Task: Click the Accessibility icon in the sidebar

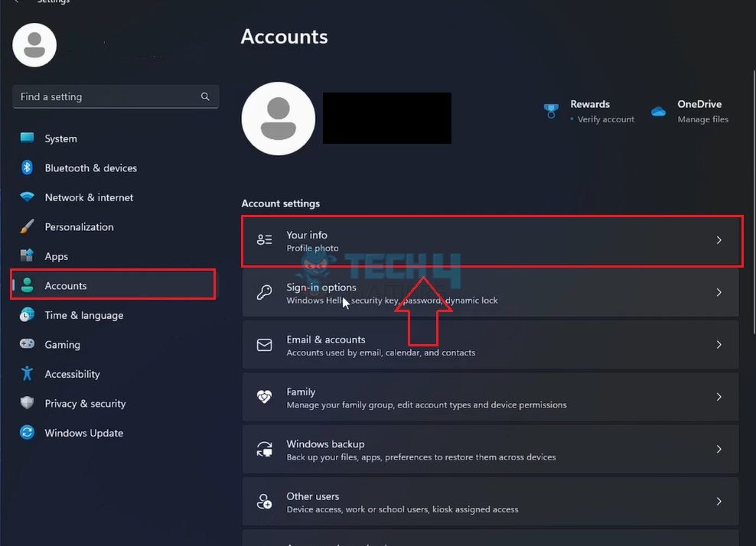Action: click(x=26, y=374)
